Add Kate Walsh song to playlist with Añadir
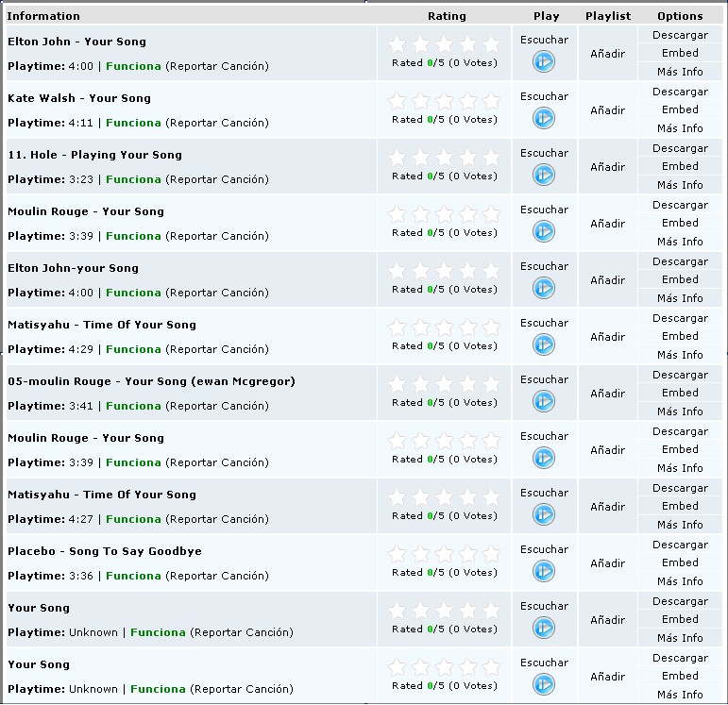Screen dimensions: 728x705 608,110
